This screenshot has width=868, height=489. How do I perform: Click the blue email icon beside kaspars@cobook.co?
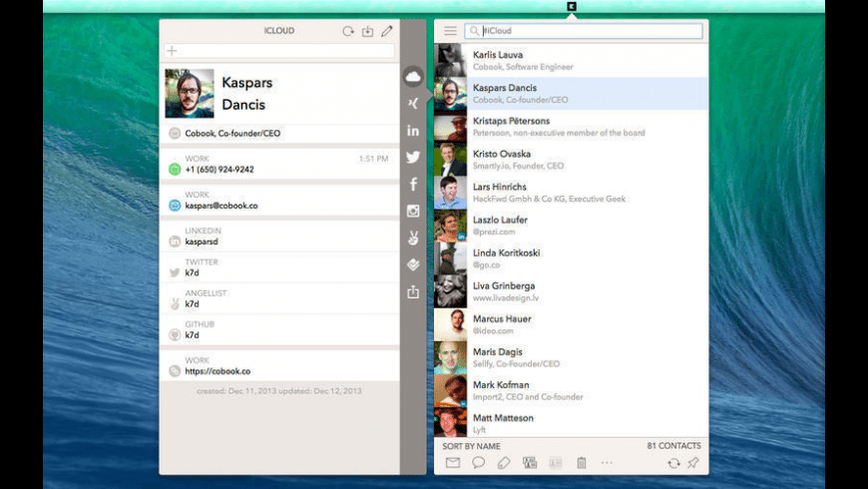click(x=175, y=206)
